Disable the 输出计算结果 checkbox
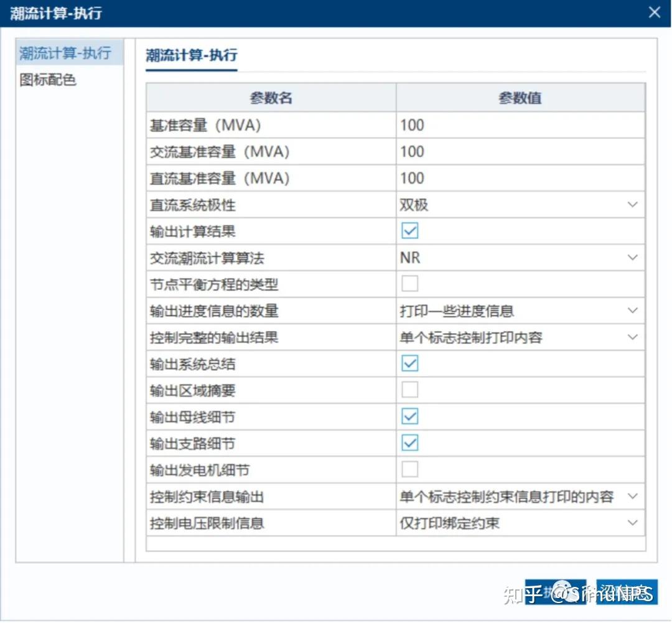 409,230
